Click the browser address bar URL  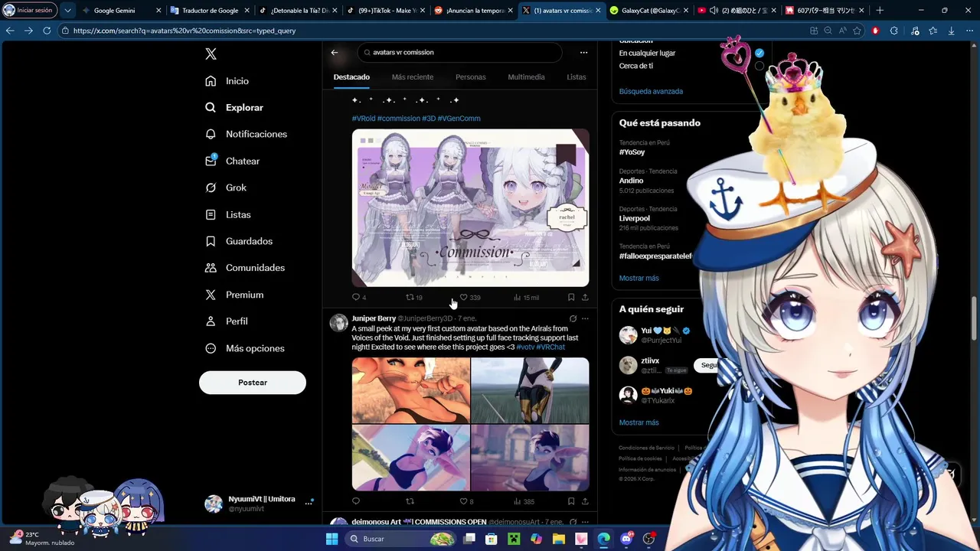click(185, 31)
